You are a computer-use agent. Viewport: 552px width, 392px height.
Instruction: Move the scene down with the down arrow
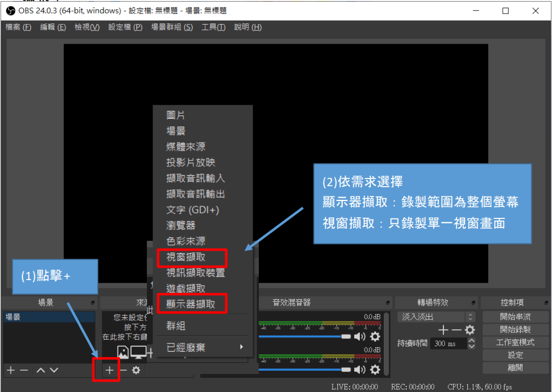coord(54,370)
